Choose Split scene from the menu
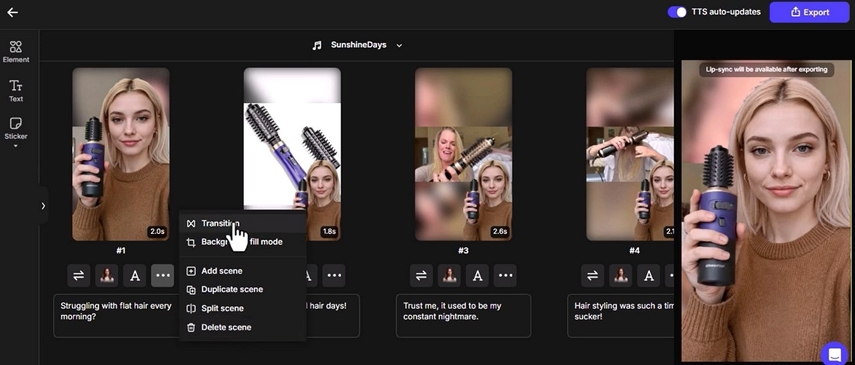 tap(243, 308)
